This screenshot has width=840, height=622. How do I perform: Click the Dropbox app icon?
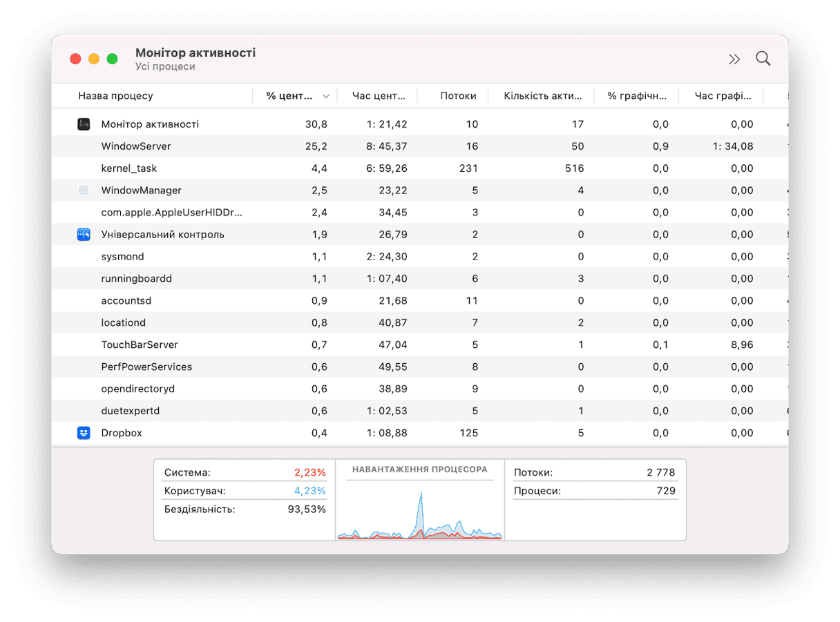[84, 433]
